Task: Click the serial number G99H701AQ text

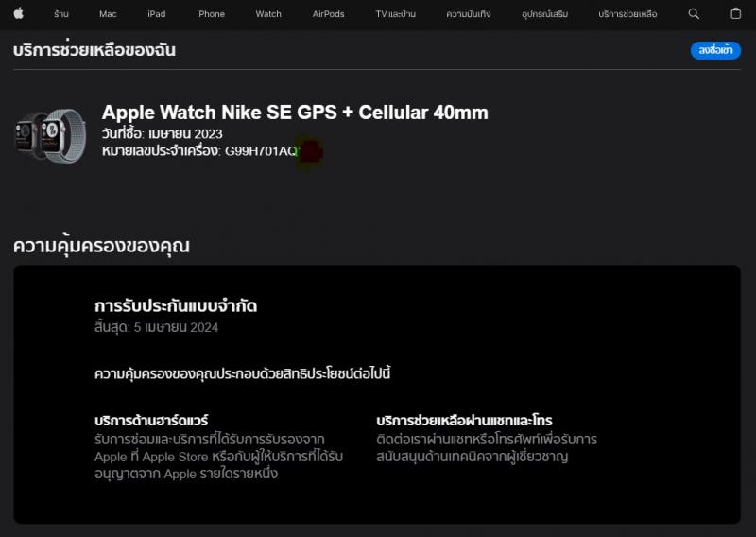Action: tap(261, 151)
